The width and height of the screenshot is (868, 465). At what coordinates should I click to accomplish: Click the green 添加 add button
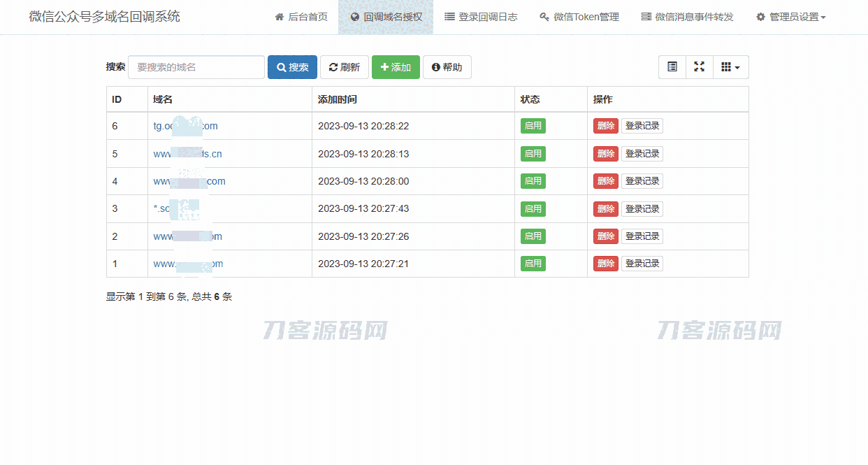point(396,67)
